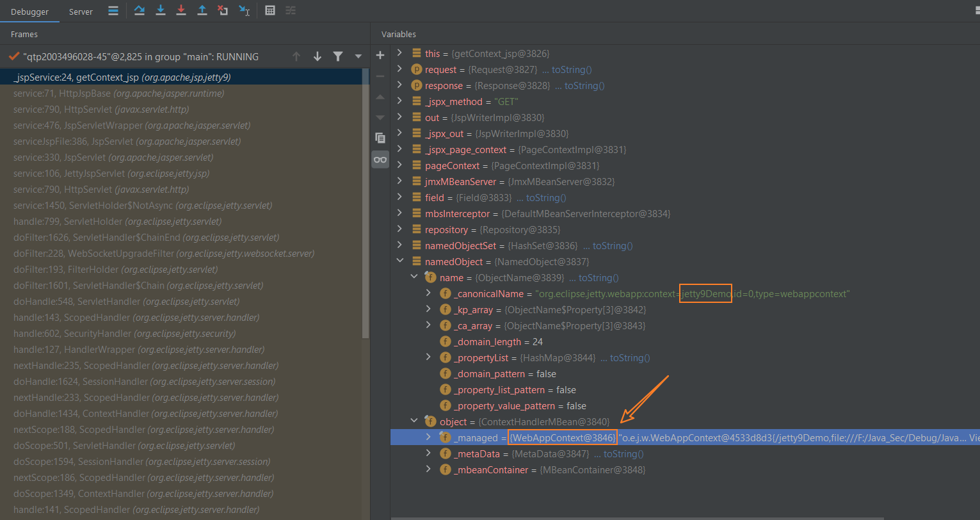This screenshot has height=520, width=980.
Task: Expand the _managed WebAppContext node
Action: pyautogui.click(x=429, y=437)
